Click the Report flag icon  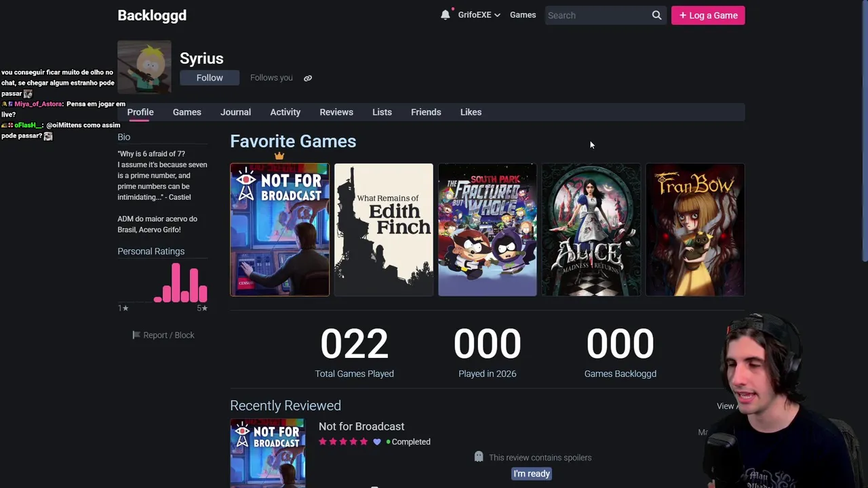pyautogui.click(x=136, y=335)
